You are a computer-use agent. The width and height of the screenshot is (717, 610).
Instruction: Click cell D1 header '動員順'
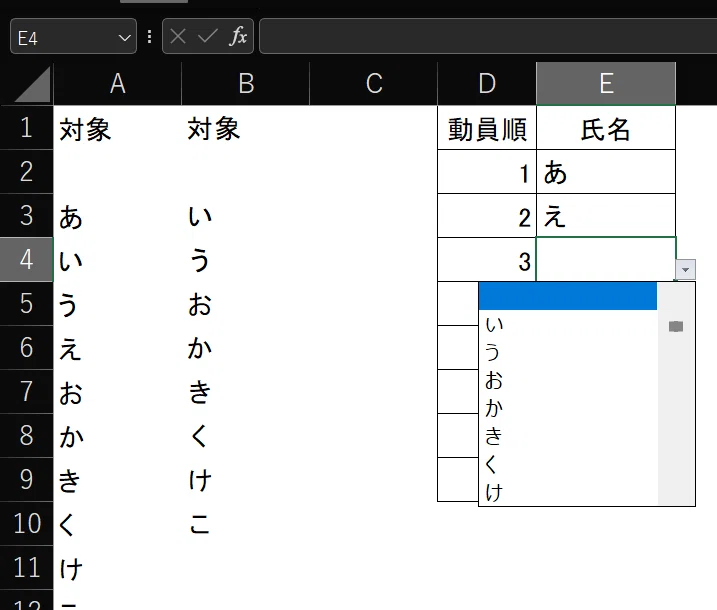(487, 128)
